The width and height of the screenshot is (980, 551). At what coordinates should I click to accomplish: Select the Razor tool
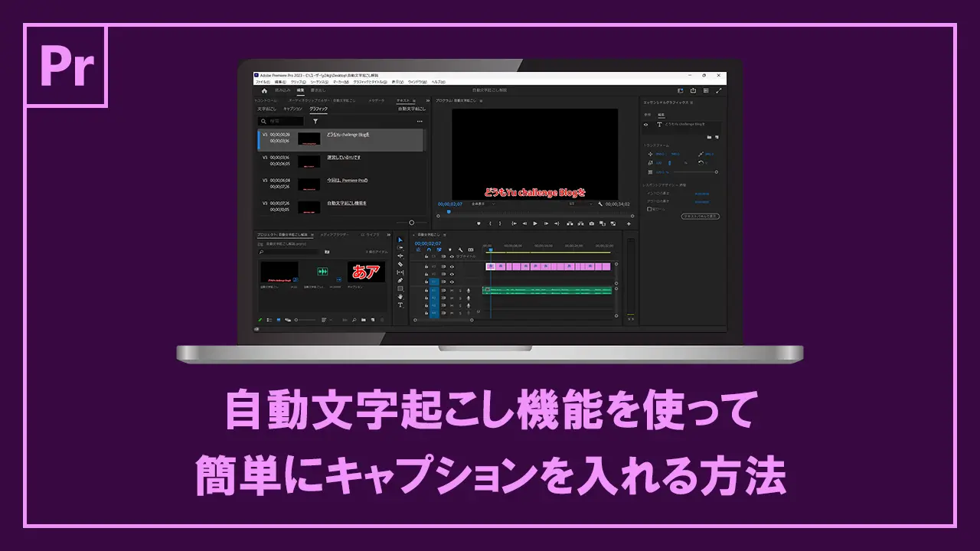pyautogui.click(x=400, y=264)
